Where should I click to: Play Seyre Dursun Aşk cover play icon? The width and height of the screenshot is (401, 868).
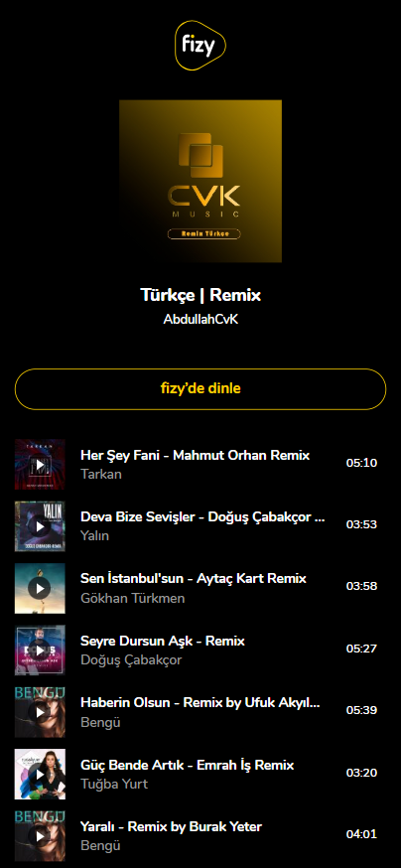[40, 651]
